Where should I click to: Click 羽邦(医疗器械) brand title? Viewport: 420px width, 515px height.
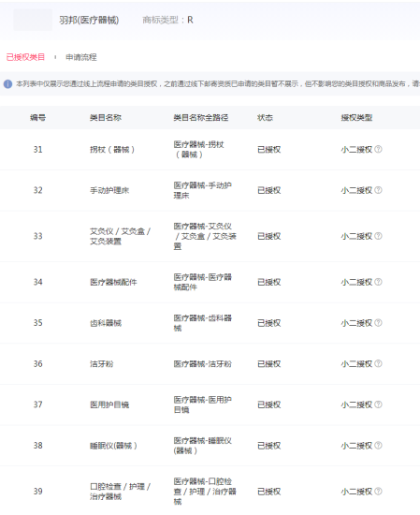coord(89,20)
